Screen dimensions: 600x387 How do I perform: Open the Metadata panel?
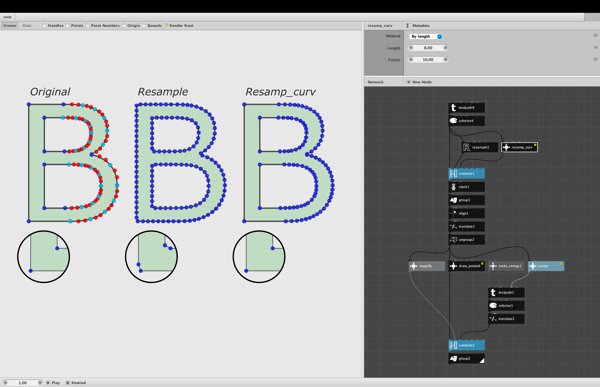[x=421, y=26]
